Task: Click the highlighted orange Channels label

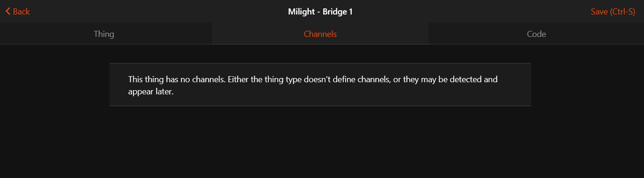Action: 320,34
